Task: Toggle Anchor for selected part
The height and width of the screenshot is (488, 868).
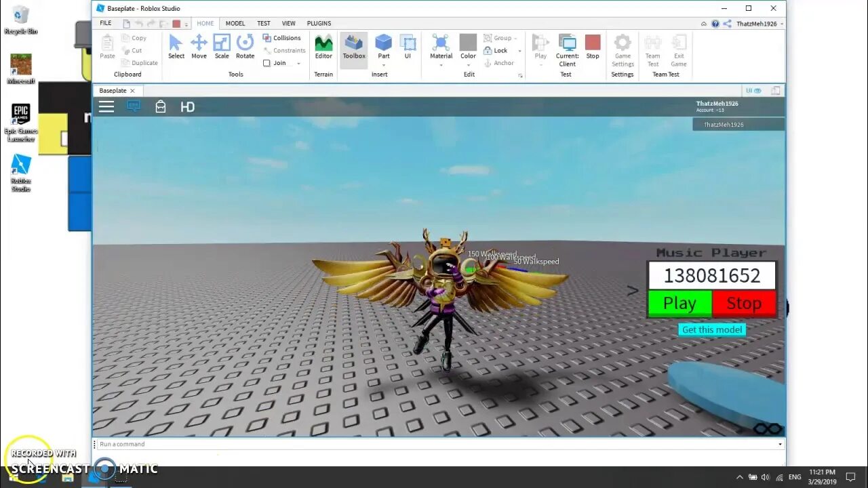Action: (498, 63)
